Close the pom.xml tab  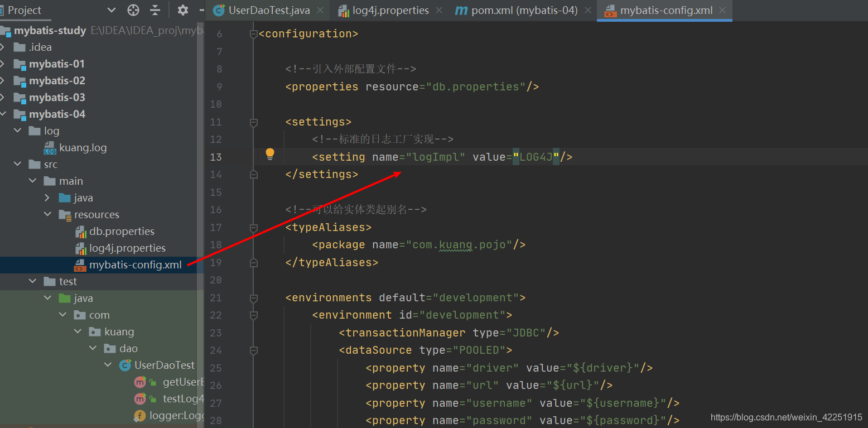(x=587, y=10)
